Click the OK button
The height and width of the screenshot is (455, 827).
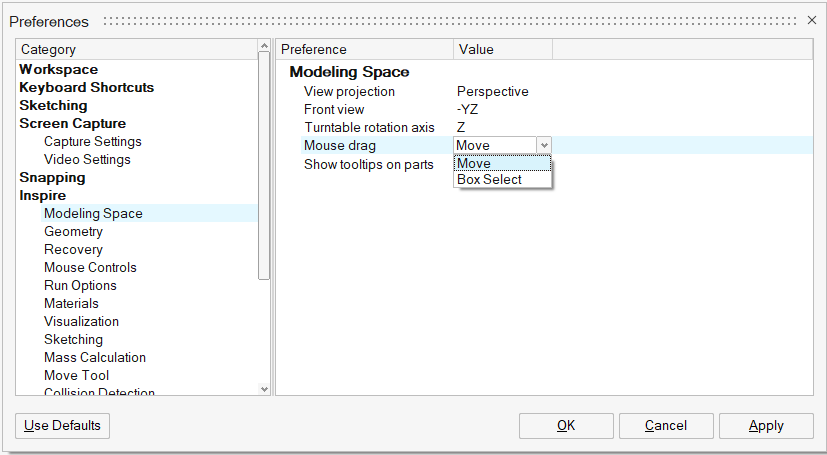tap(566, 426)
